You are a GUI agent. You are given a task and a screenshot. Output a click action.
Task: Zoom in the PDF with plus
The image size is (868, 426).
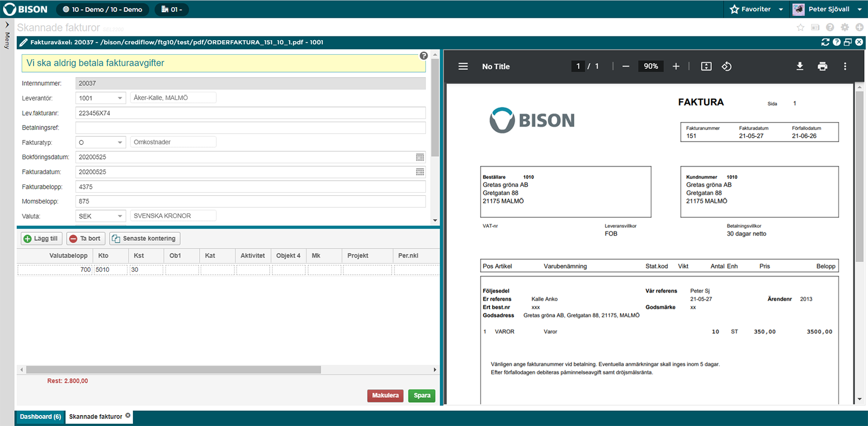[x=676, y=66]
